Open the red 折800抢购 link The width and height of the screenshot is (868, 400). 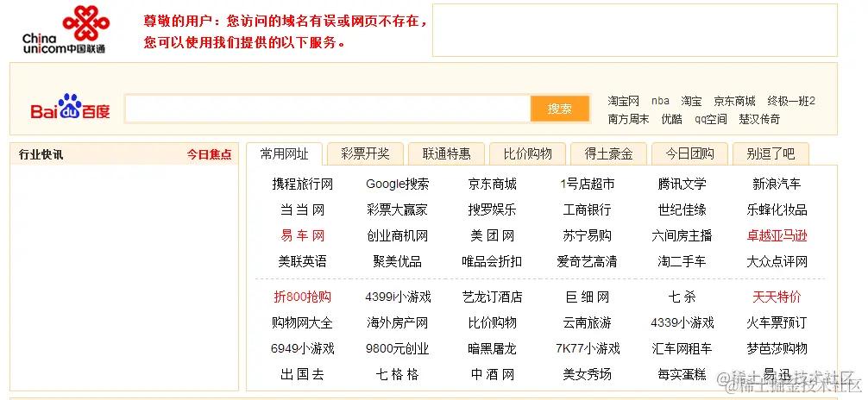302,297
